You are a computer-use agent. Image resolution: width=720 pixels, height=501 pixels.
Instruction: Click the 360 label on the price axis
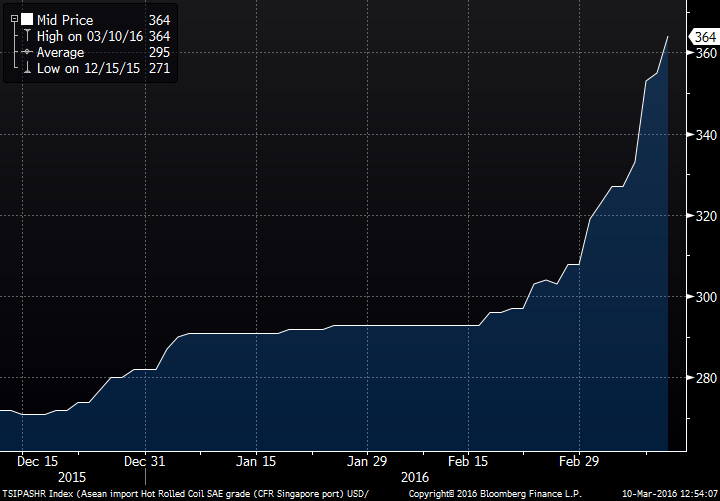[x=704, y=53]
